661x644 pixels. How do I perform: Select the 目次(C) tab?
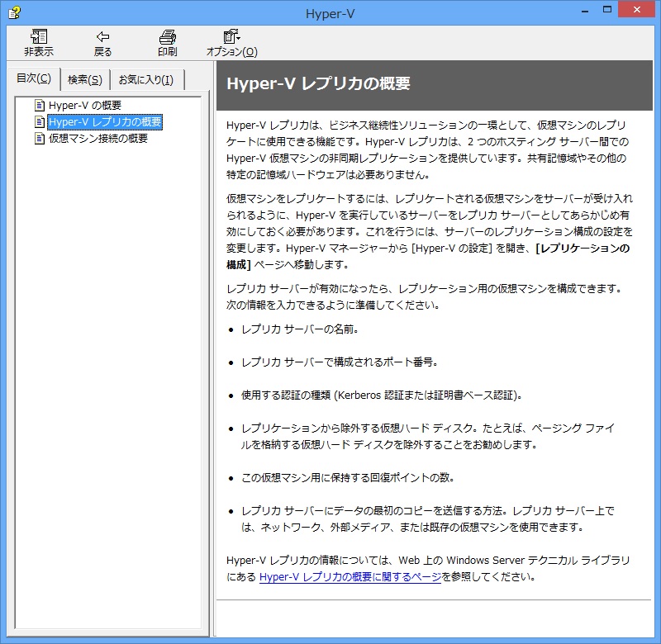click(x=34, y=78)
